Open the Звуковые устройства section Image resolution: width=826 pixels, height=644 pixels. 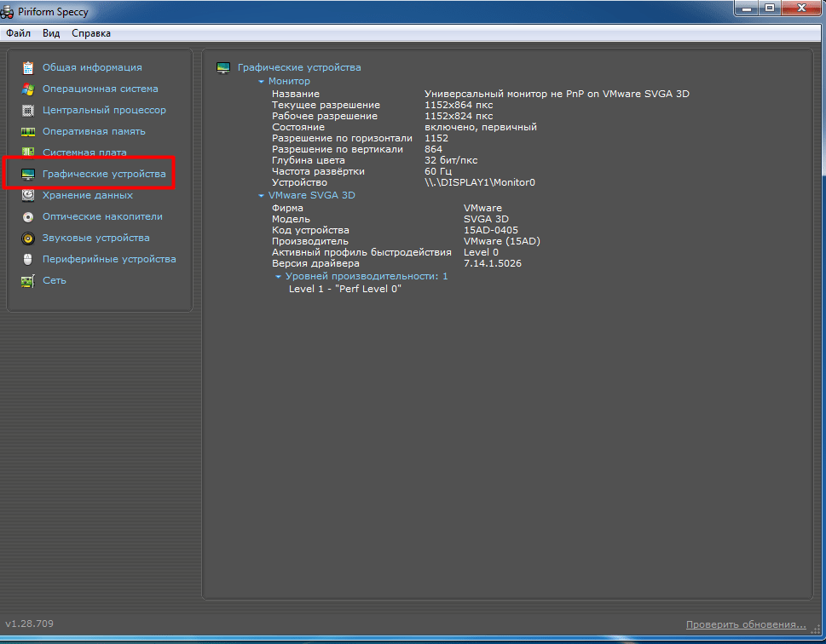tap(95, 238)
